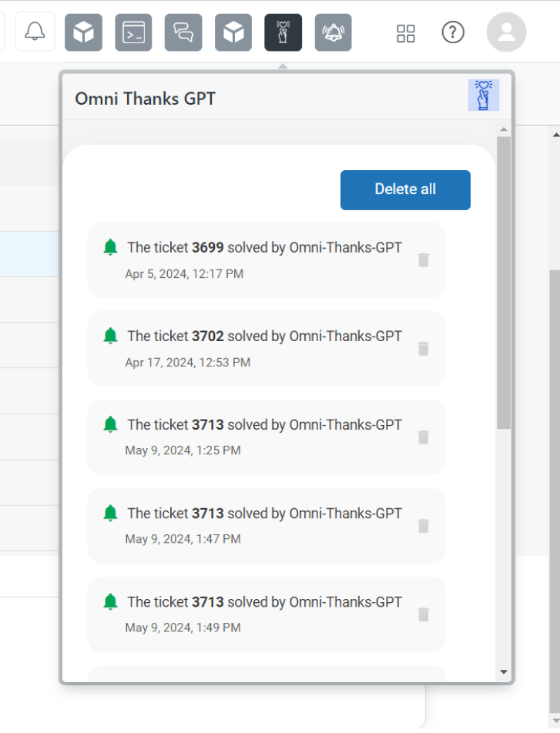
Task: Click the panel scrollbar down arrow
Action: [x=504, y=672]
